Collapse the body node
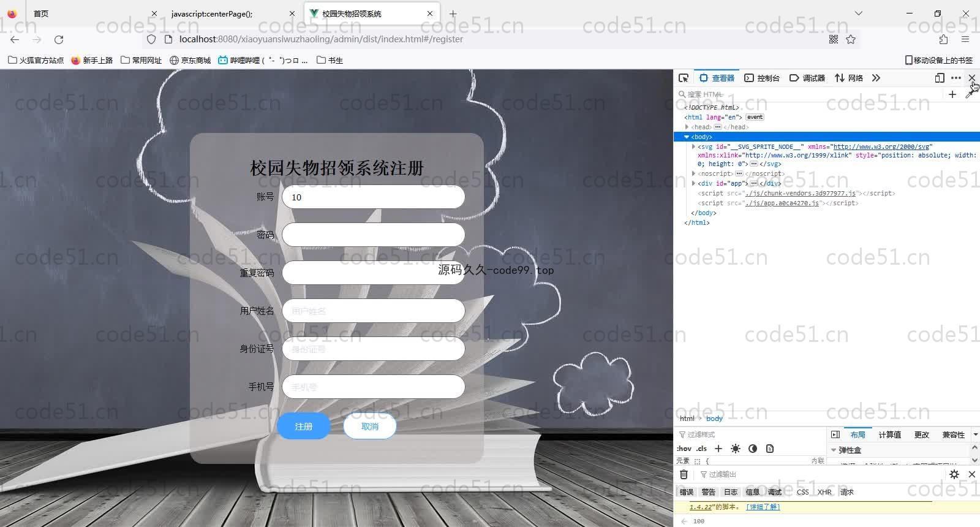The width and height of the screenshot is (980, 527). [x=687, y=137]
